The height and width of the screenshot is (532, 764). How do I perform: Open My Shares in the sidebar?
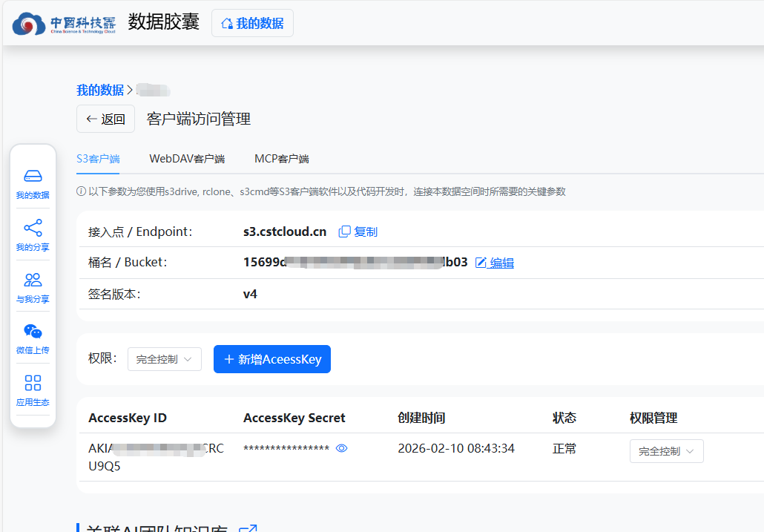click(33, 235)
